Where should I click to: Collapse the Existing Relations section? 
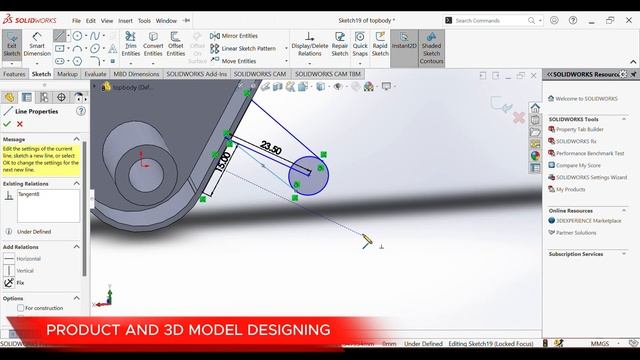[76, 184]
